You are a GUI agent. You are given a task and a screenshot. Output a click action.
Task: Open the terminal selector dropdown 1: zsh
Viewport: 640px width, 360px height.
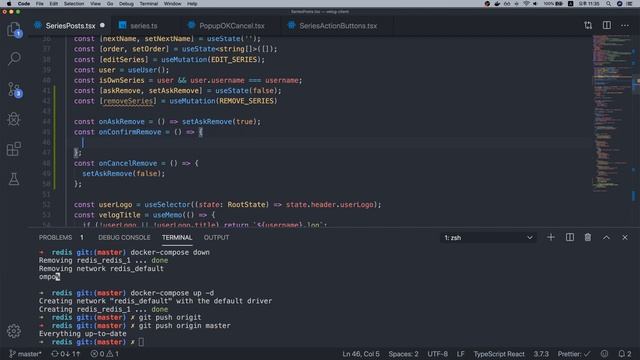pos(488,238)
